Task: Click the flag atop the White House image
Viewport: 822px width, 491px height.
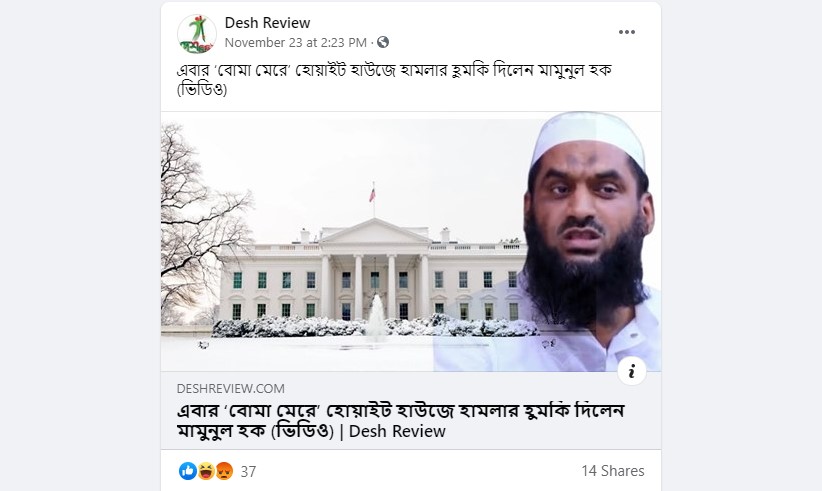Action: (x=372, y=195)
